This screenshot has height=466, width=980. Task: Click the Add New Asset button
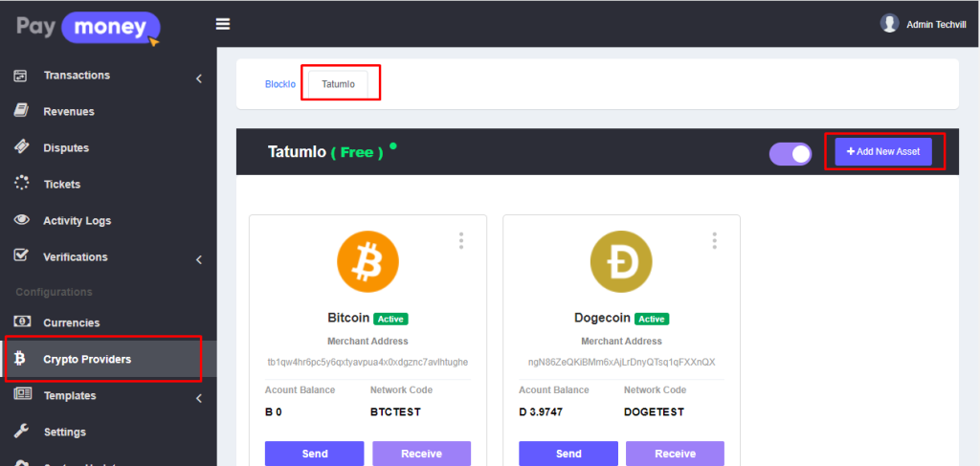click(x=882, y=152)
